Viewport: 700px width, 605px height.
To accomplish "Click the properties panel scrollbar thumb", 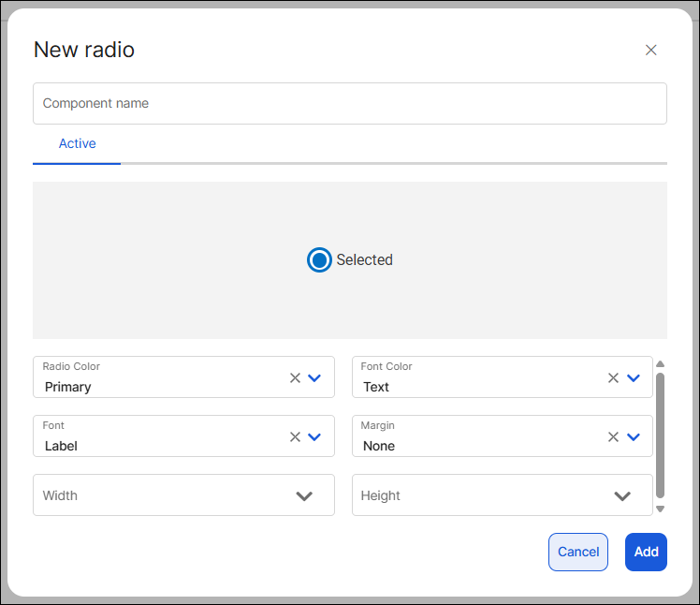I will tap(660, 434).
